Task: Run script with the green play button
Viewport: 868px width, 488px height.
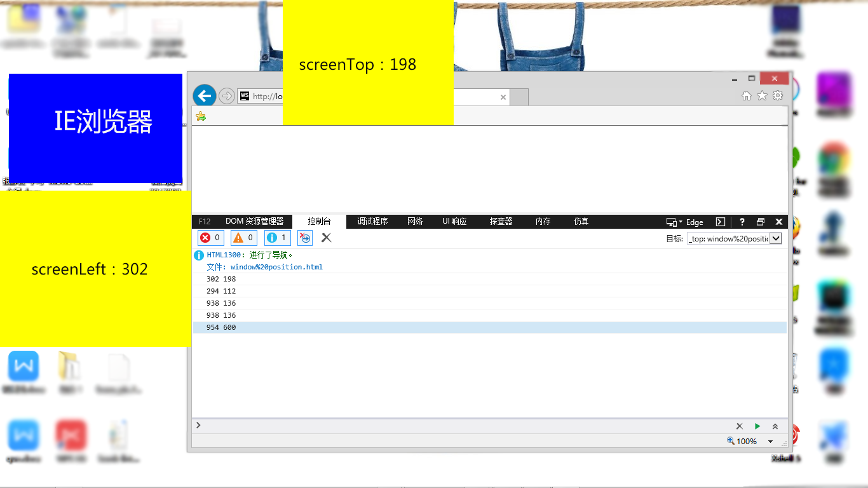Action: pyautogui.click(x=757, y=426)
